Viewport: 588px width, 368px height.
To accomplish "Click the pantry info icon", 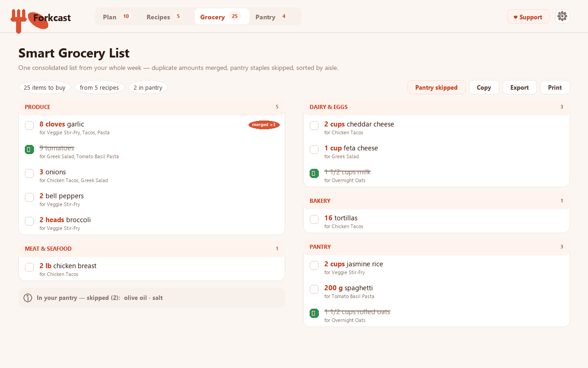I will point(28,298).
